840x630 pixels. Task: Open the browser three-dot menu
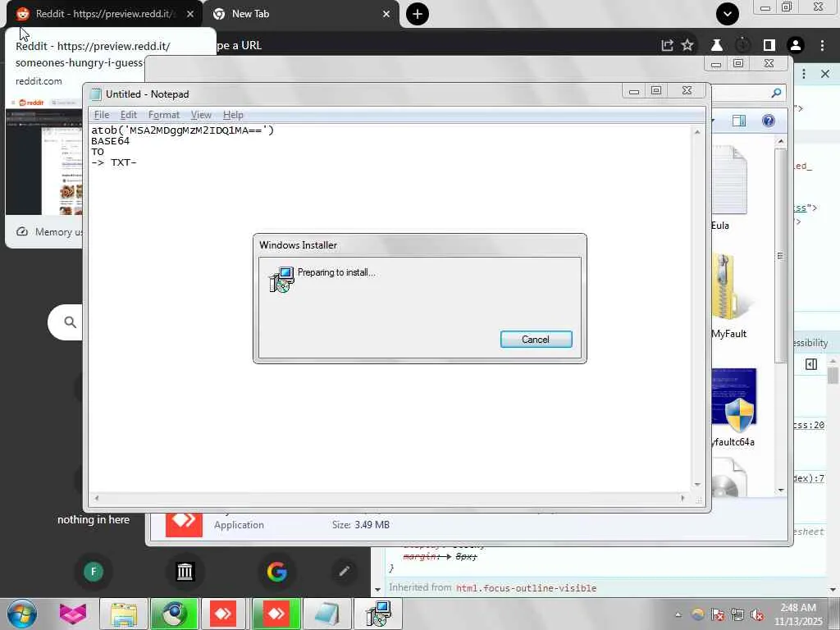[822, 46]
